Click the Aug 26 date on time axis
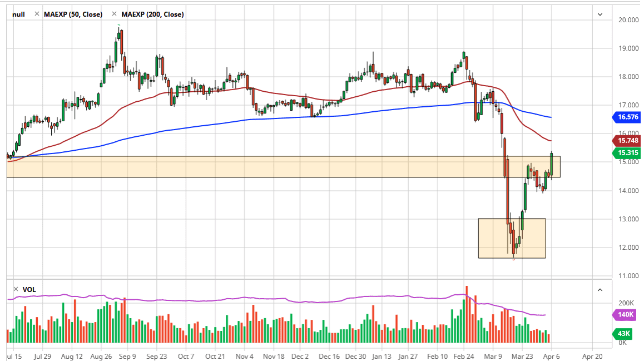 tap(101, 355)
